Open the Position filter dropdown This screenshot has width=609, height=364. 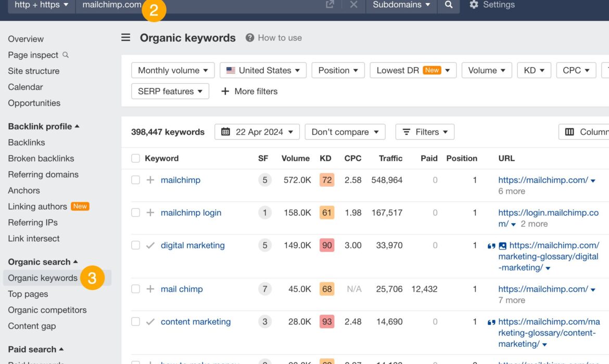338,70
